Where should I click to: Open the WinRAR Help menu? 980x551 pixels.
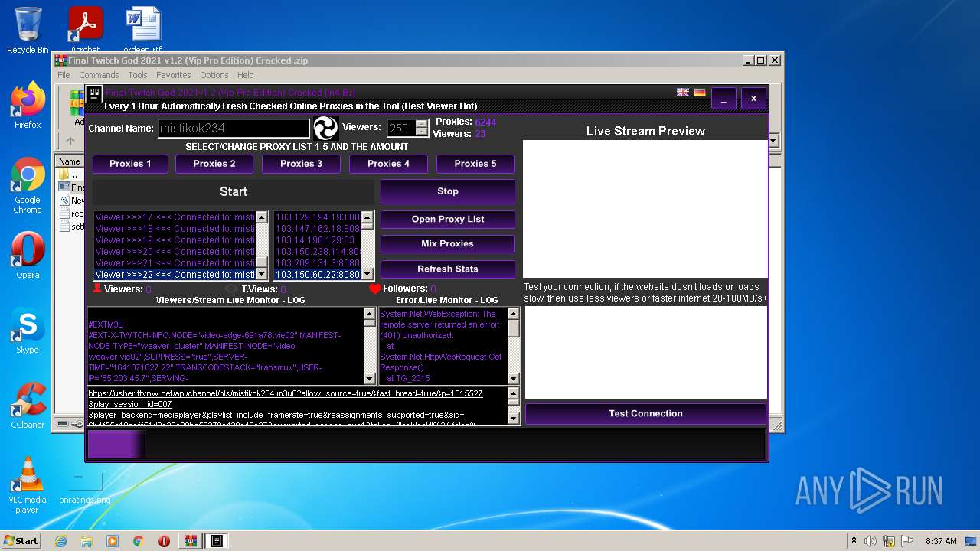tap(245, 75)
